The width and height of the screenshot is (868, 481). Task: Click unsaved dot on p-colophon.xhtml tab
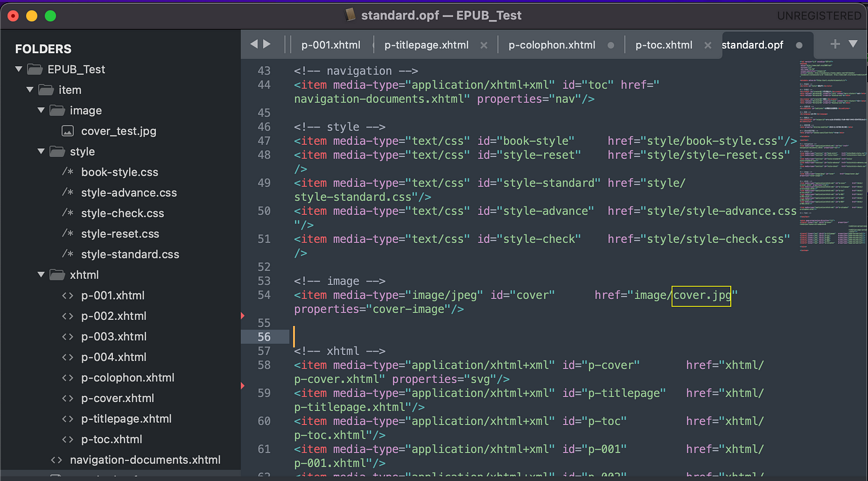[611, 46]
